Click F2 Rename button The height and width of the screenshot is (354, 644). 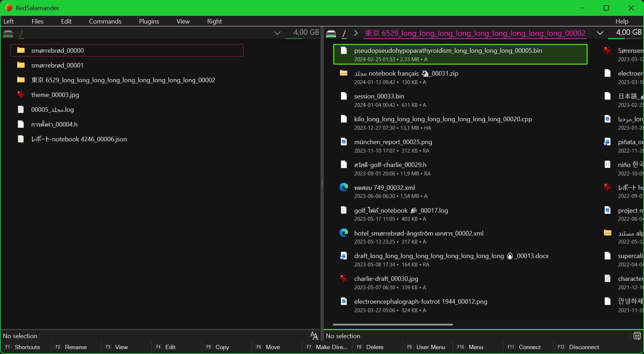click(x=76, y=347)
